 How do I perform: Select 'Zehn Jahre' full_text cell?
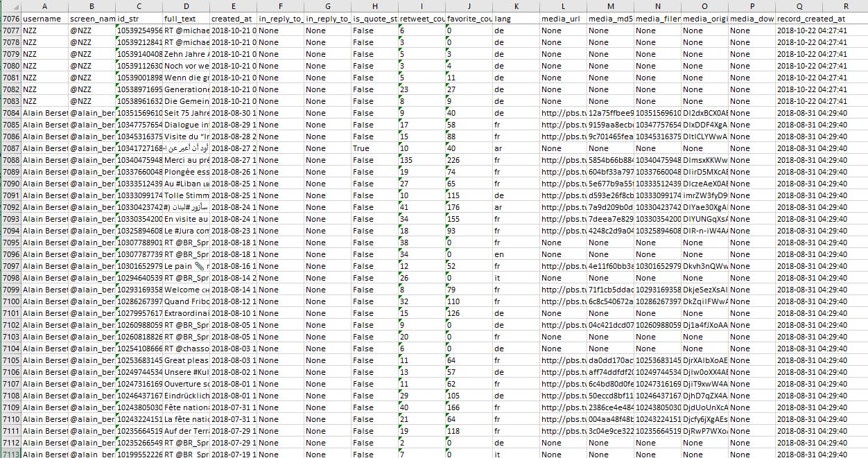click(x=186, y=54)
